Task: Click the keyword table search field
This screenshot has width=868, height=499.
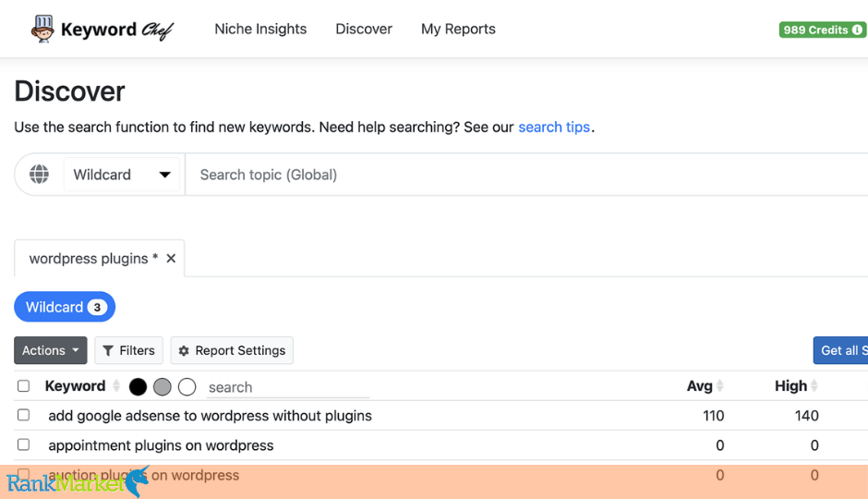Action: coord(288,387)
